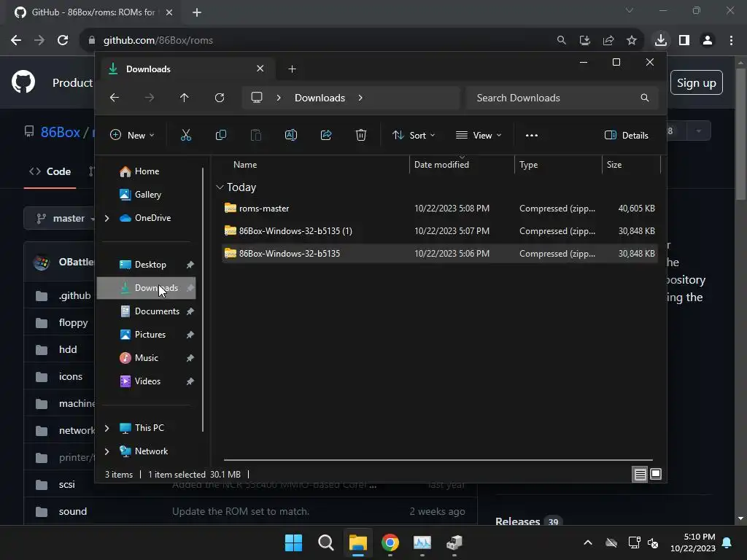747x560 pixels.
Task: Open Windows Start menu
Action: pyautogui.click(x=293, y=542)
